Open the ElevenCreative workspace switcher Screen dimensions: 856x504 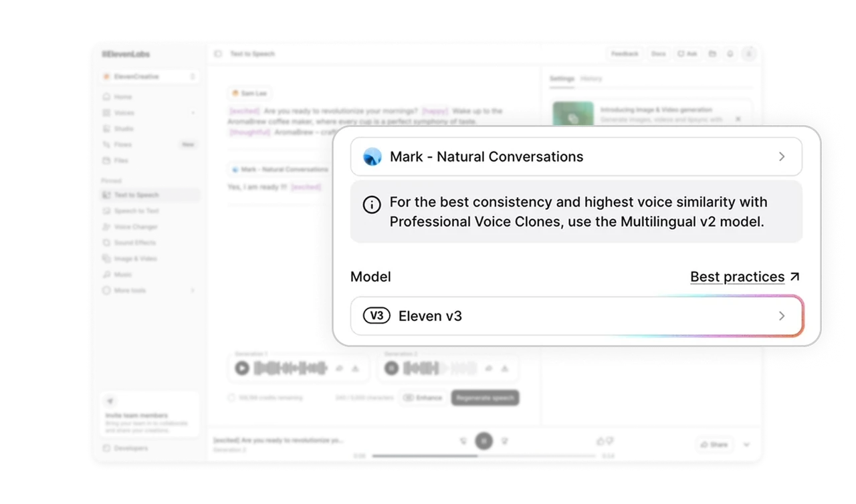pos(149,77)
